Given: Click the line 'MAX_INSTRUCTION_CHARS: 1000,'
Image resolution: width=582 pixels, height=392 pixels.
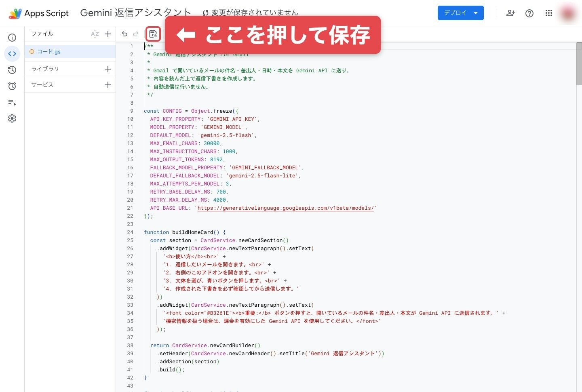Looking at the screenshot, I should tap(194, 152).
